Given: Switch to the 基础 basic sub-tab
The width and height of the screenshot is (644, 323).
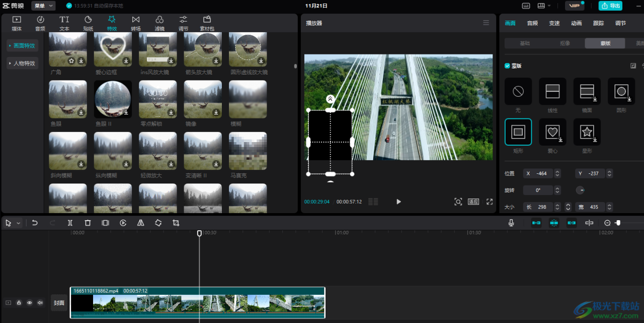Looking at the screenshot, I should [525, 43].
